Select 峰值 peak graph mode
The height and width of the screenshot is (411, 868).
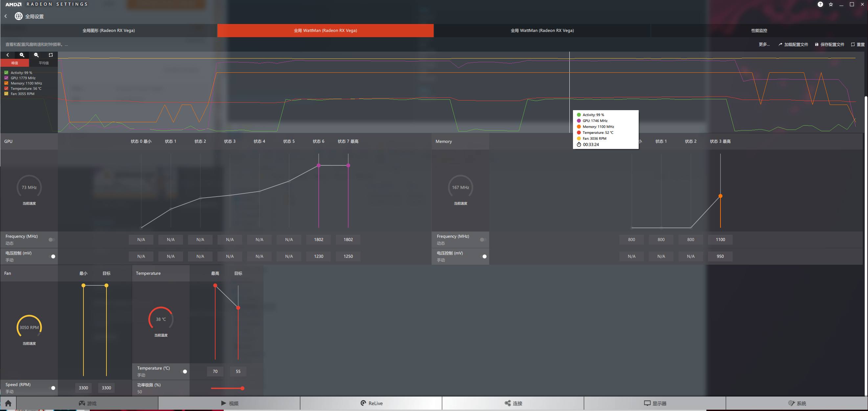pos(14,63)
